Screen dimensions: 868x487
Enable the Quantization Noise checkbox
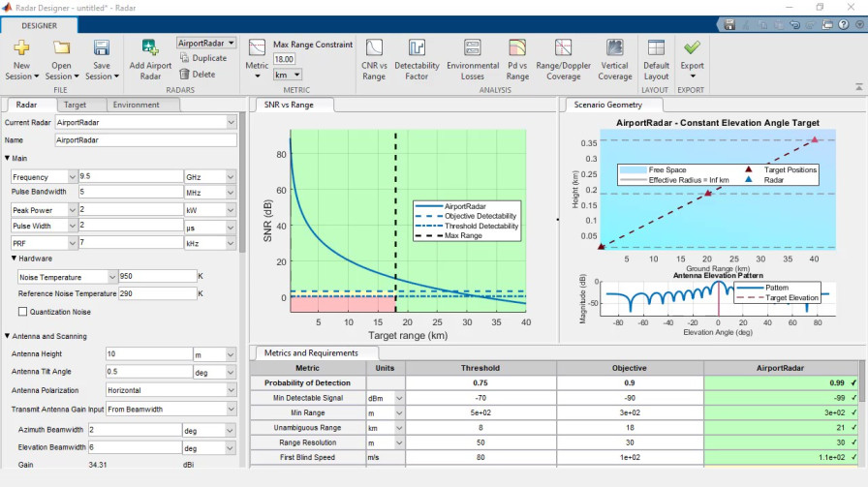coord(23,312)
